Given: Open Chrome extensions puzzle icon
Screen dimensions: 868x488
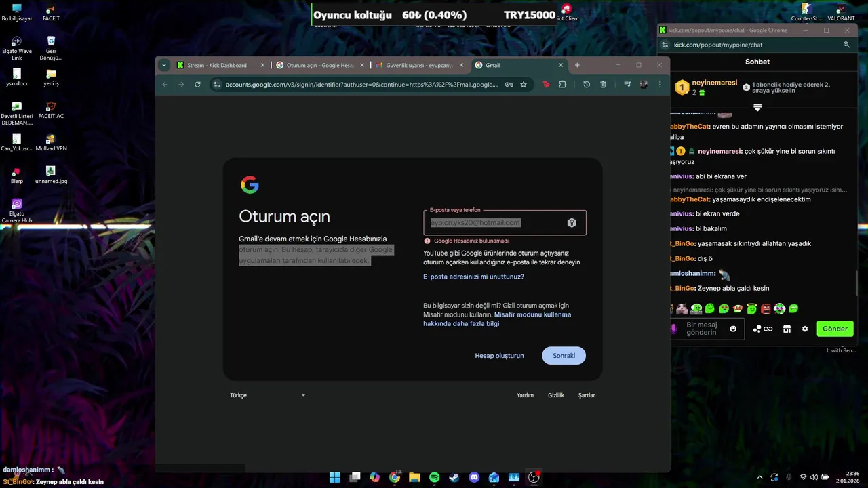Looking at the screenshot, I should click(x=562, y=85).
